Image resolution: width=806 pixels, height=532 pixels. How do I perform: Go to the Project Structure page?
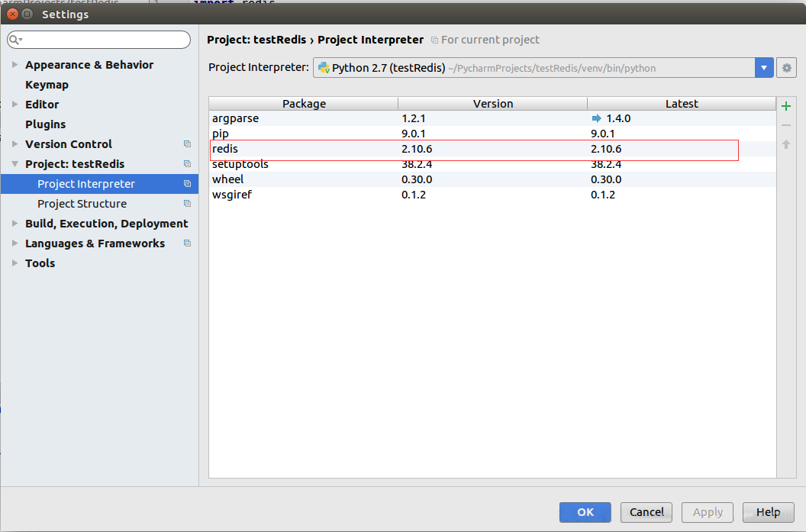82,204
